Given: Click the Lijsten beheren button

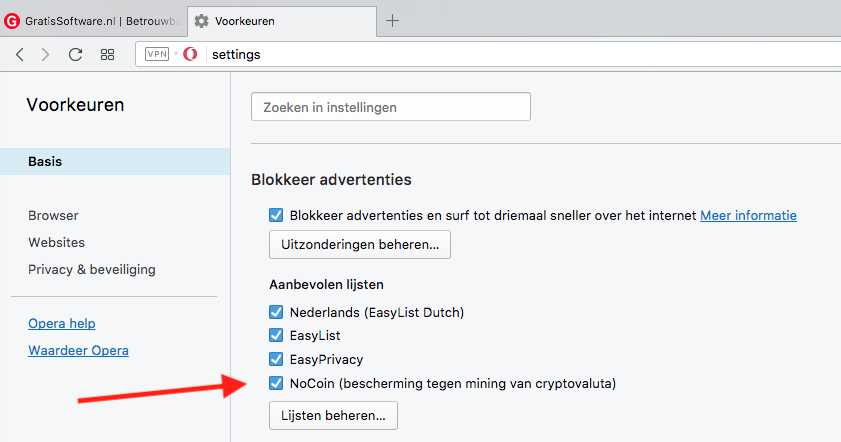Looking at the screenshot, I should [333, 415].
